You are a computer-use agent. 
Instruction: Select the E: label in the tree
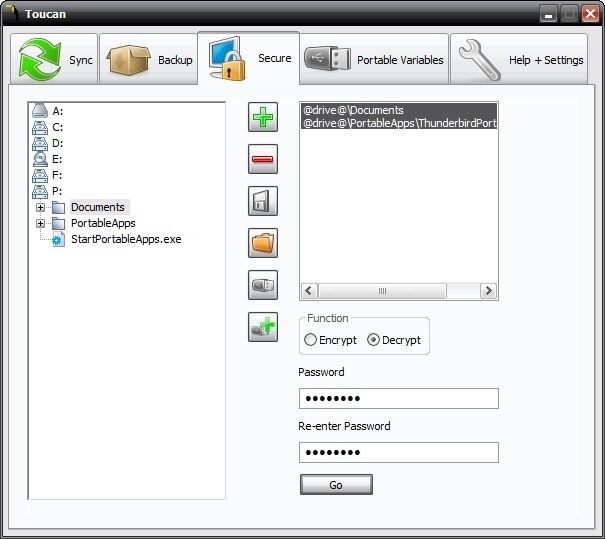point(57,159)
